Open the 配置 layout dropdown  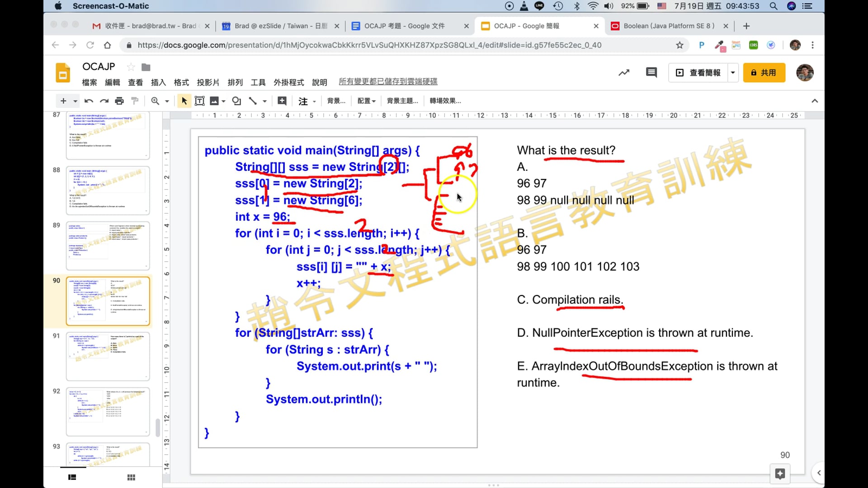point(366,101)
